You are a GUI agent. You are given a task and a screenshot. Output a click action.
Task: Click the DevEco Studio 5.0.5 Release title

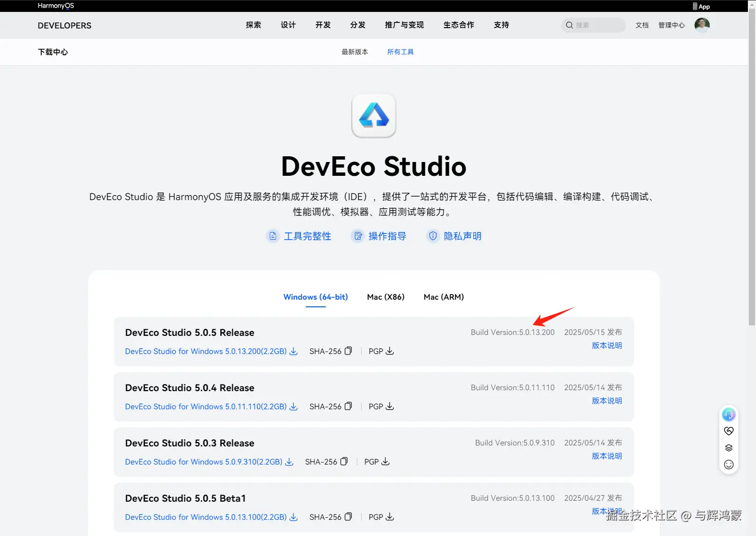tap(190, 333)
